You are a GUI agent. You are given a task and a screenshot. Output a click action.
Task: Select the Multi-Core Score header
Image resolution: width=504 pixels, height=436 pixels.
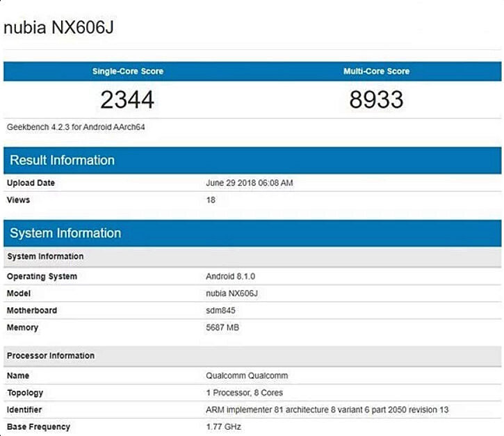[x=376, y=71]
